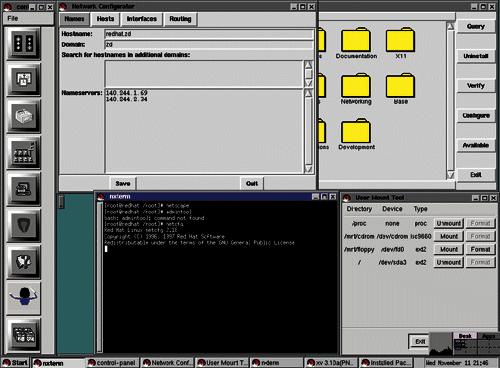Click the Nameservers scrollbar down arrow
Image resolution: width=500 pixels, height=368 pixels.
click(x=309, y=169)
